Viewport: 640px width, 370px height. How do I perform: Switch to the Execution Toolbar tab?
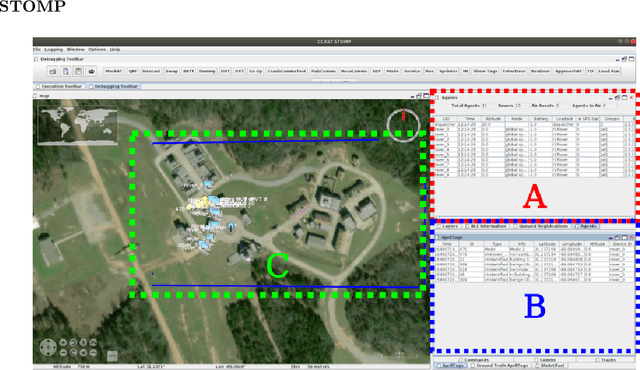(x=59, y=86)
